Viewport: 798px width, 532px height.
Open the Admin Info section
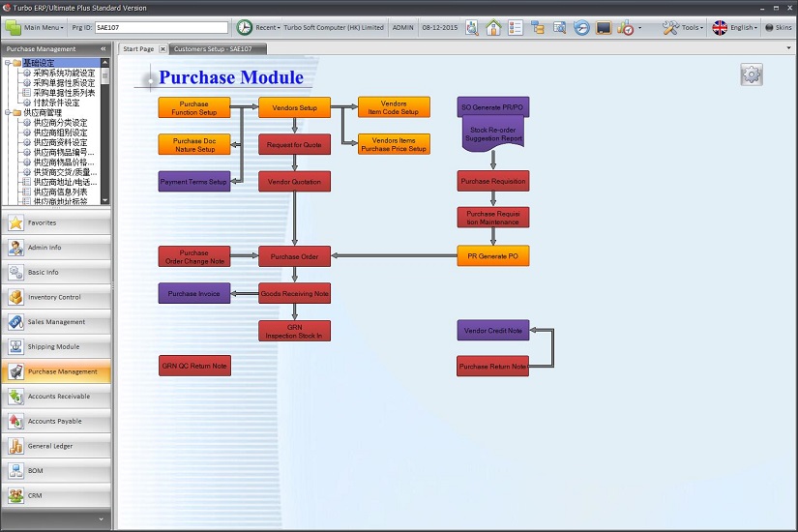pos(56,248)
